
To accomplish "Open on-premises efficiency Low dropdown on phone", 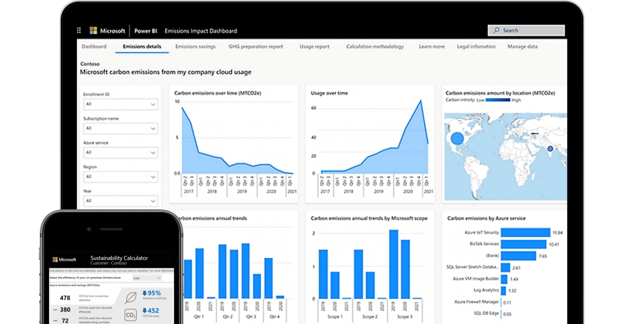I will click(147, 278).
